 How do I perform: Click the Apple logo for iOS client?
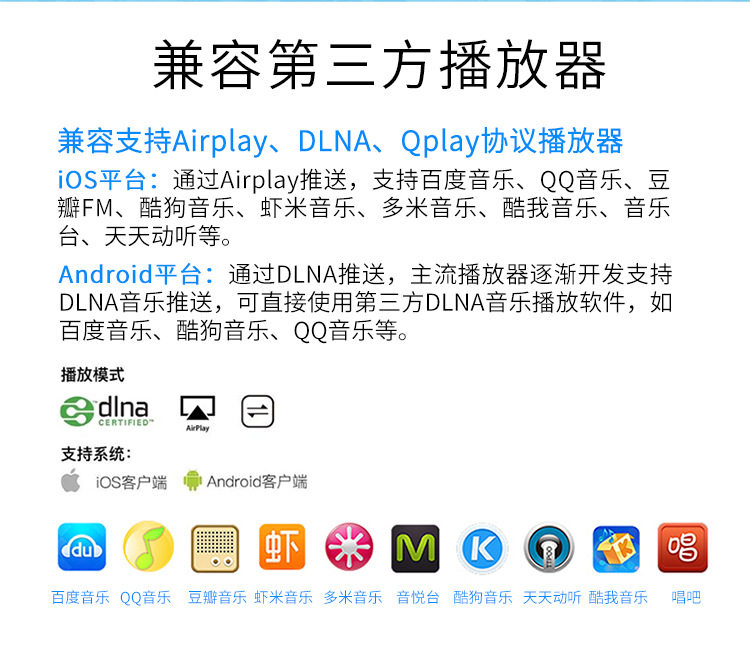click(71, 480)
